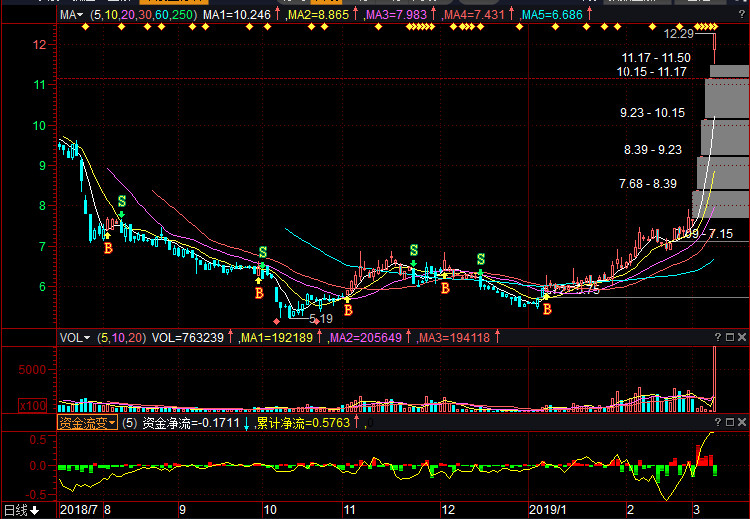Close the 资金流变 sub-panel
The image size is (750, 519).
742,422
